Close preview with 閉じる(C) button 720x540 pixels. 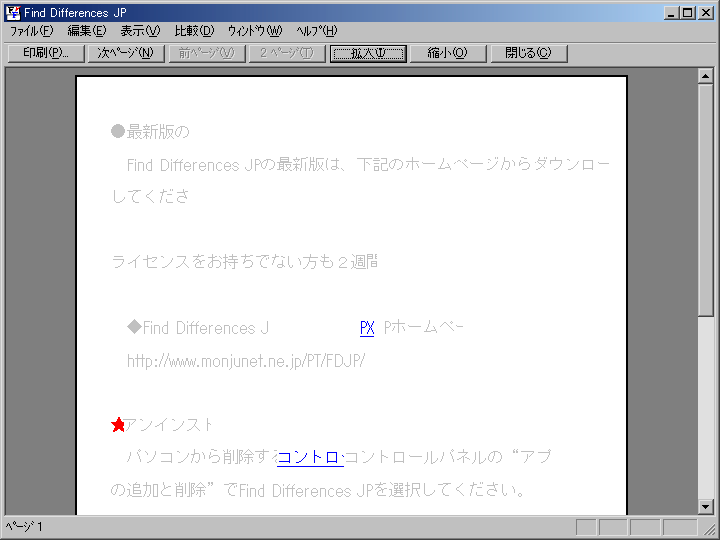click(x=529, y=53)
